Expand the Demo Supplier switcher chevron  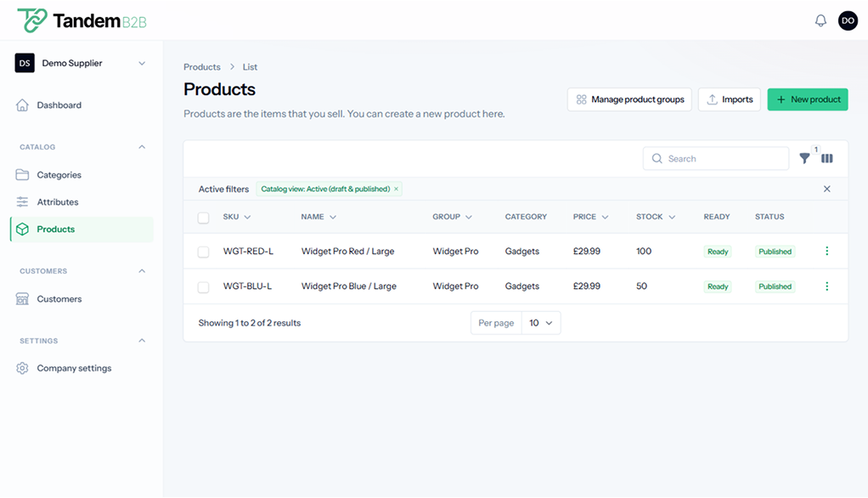pyautogui.click(x=142, y=63)
